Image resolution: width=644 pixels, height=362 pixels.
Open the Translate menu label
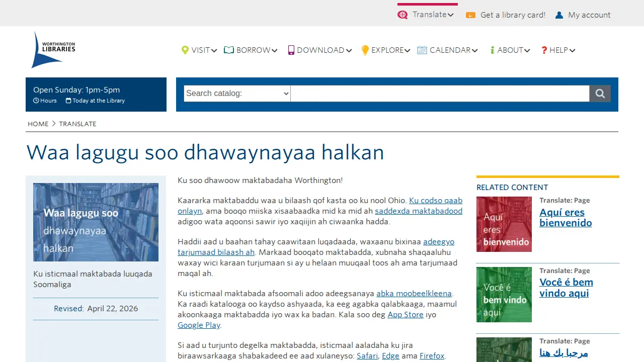click(429, 15)
